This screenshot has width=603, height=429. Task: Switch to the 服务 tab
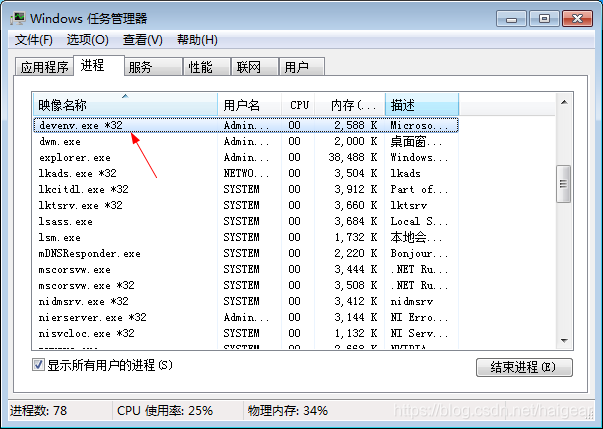[x=153, y=67]
